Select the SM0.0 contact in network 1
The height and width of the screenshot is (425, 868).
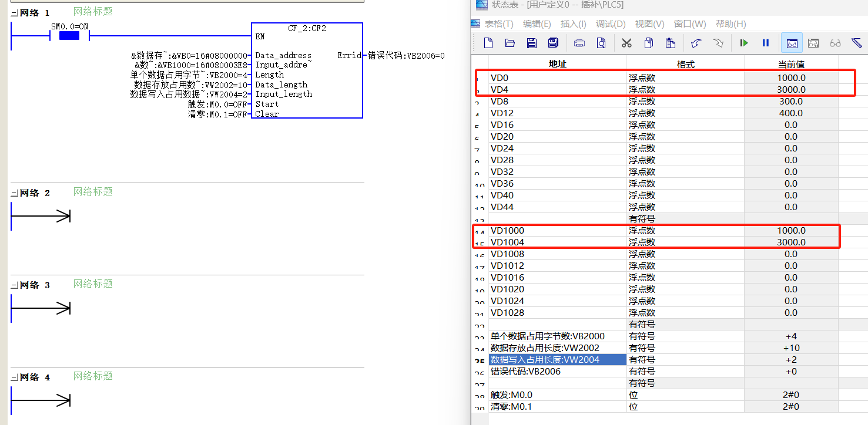pyautogui.click(x=69, y=36)
